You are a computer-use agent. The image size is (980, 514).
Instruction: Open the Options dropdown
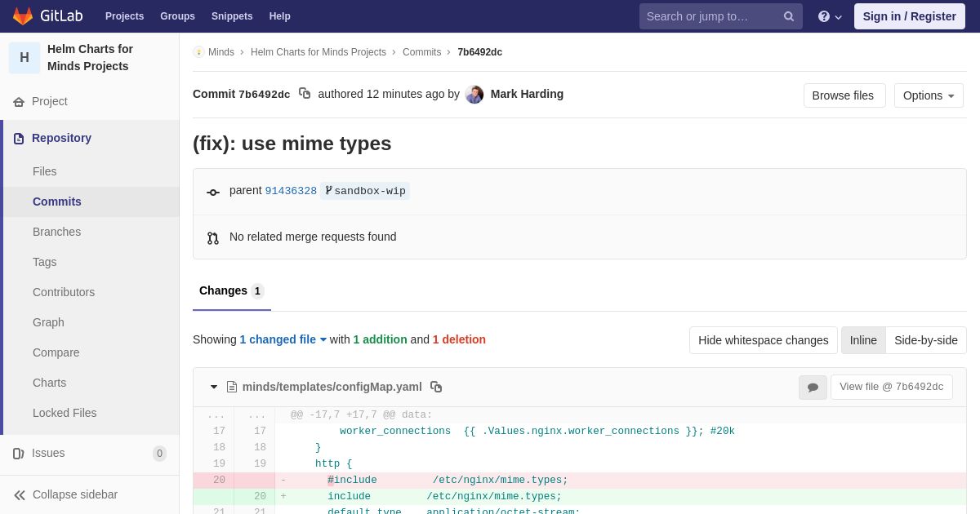tap(929, 95)
